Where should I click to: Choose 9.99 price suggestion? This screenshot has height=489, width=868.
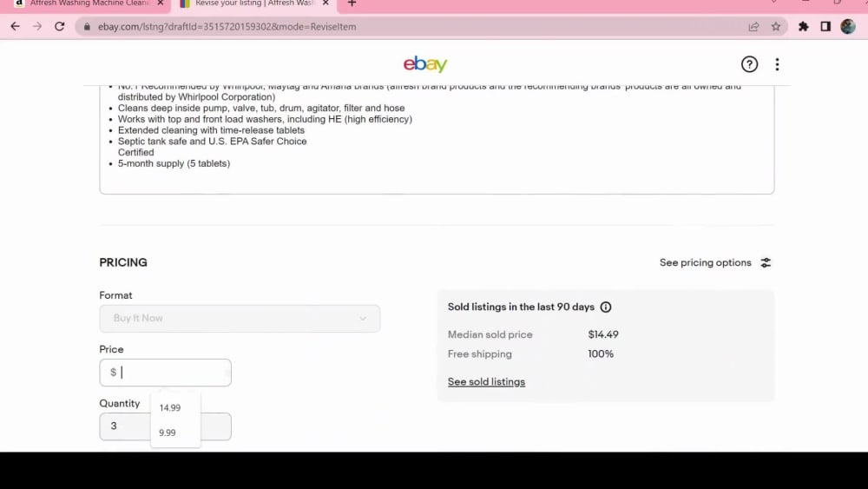168,433
